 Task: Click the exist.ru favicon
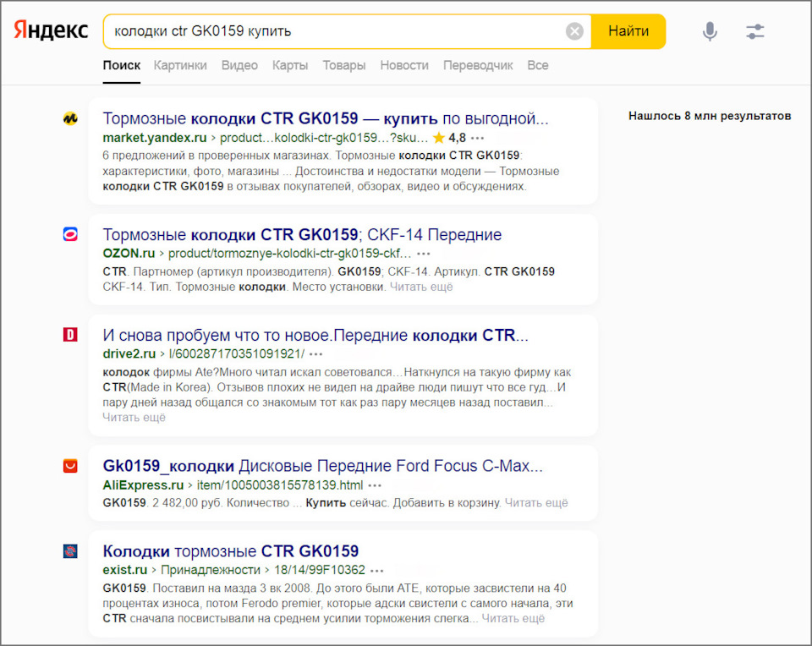tap(70, 551)
